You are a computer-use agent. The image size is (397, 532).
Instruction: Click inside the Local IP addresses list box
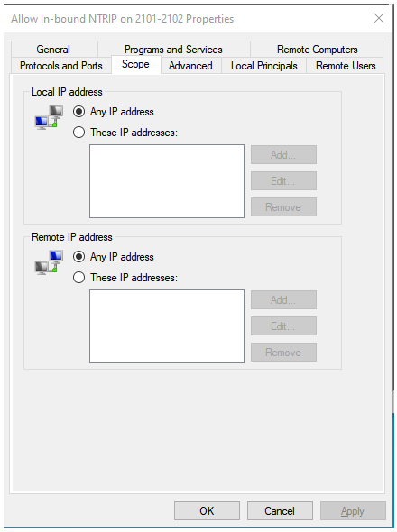pos(167,181)
